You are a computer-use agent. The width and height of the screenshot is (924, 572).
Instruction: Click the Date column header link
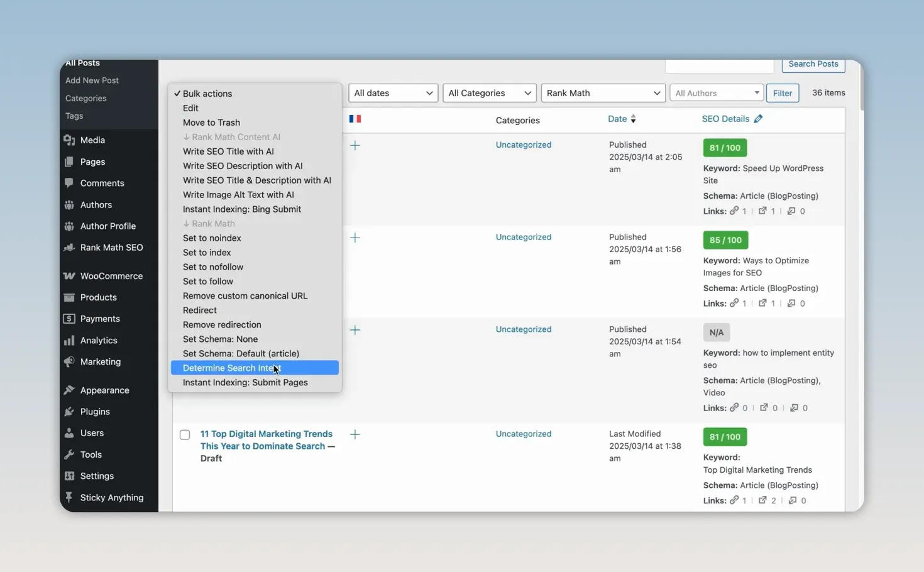point(617,119)
